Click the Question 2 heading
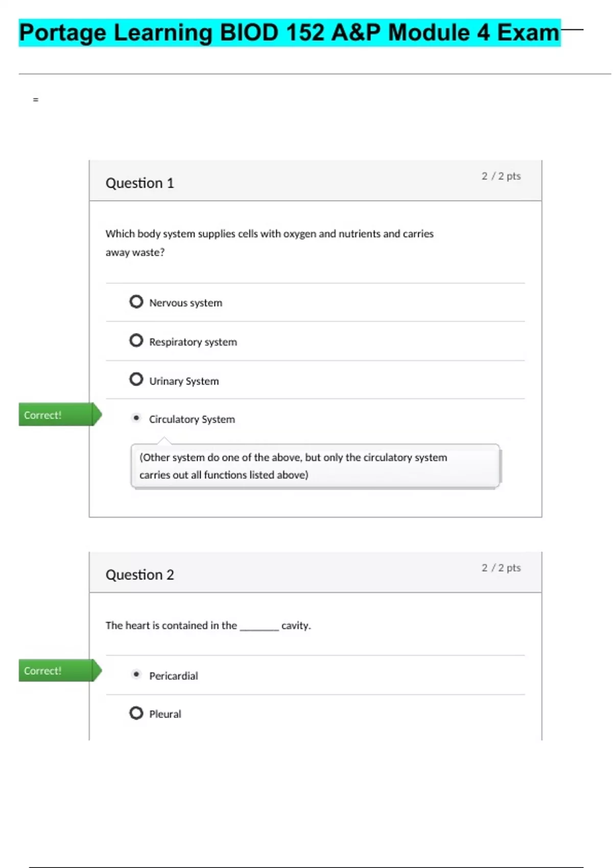Viewport: 613px width, 868px height. click(x=139, y=575)
